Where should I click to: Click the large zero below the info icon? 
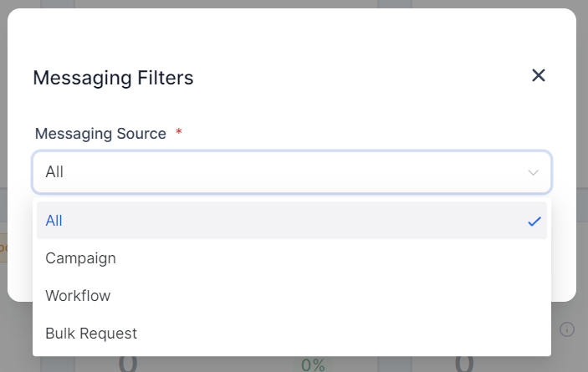pos(464,364)
